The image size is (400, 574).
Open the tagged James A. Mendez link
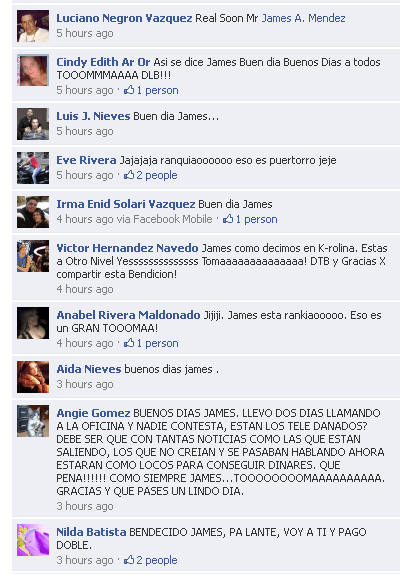click(303, 18)
